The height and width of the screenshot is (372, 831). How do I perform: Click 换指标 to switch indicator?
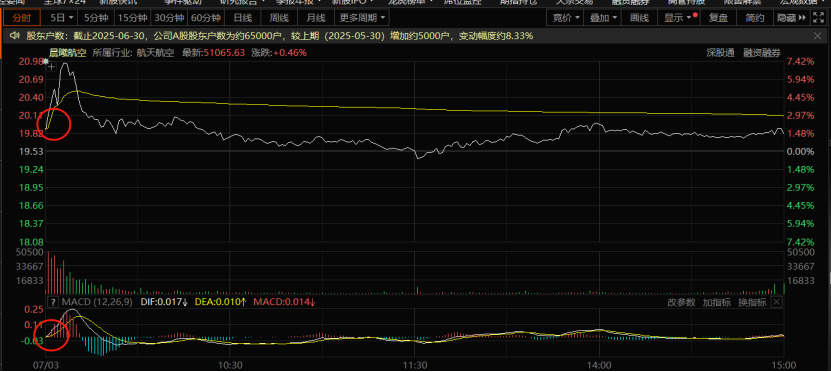(x=752, y=302)
